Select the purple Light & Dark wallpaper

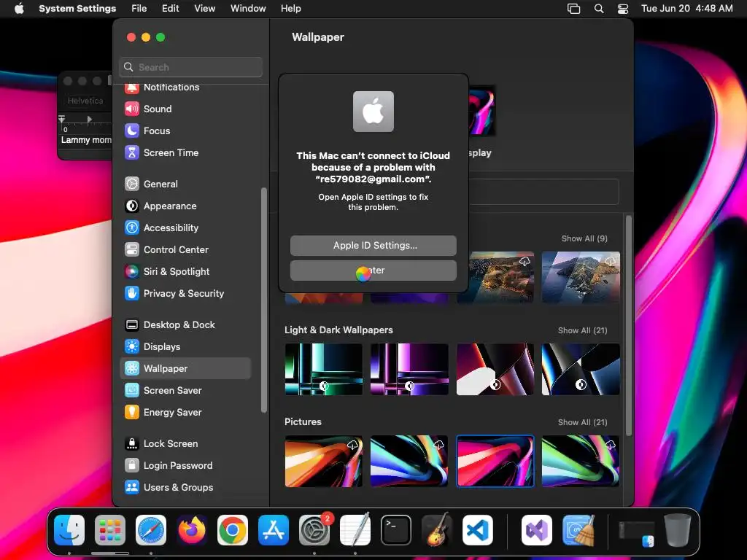click(409, 369)
